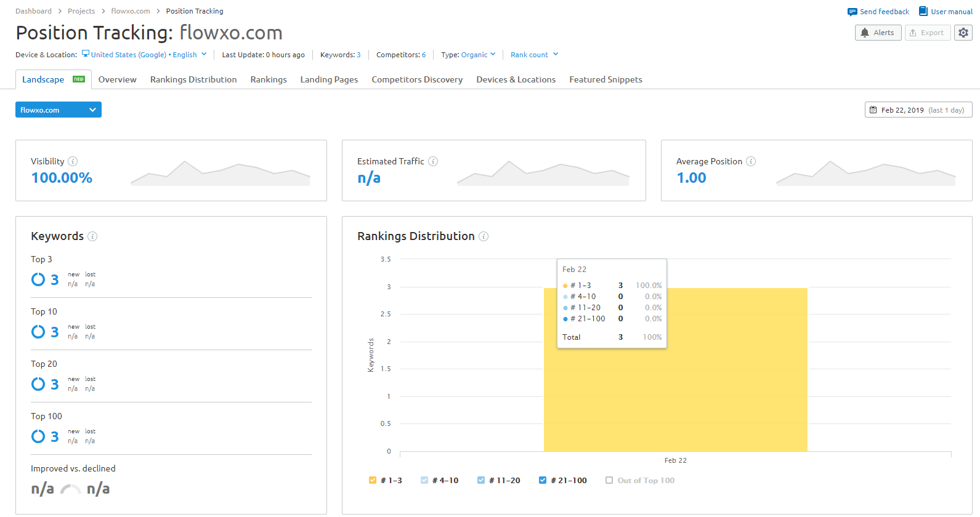Click the info icon beside Estimated Traffic
The image size is (980, 517).
pos(433,161)
